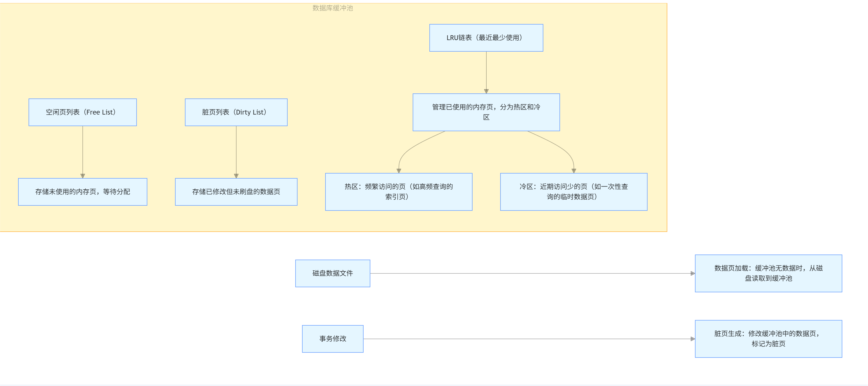Click the 存储已修改但未刷盘的数据页 node
The image size is (868, 386).
236,192
